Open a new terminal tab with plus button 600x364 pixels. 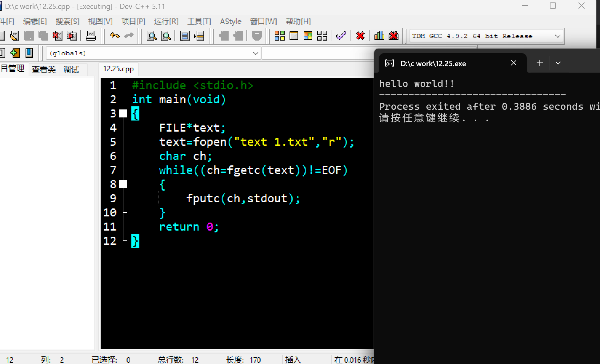coord(539,63)
